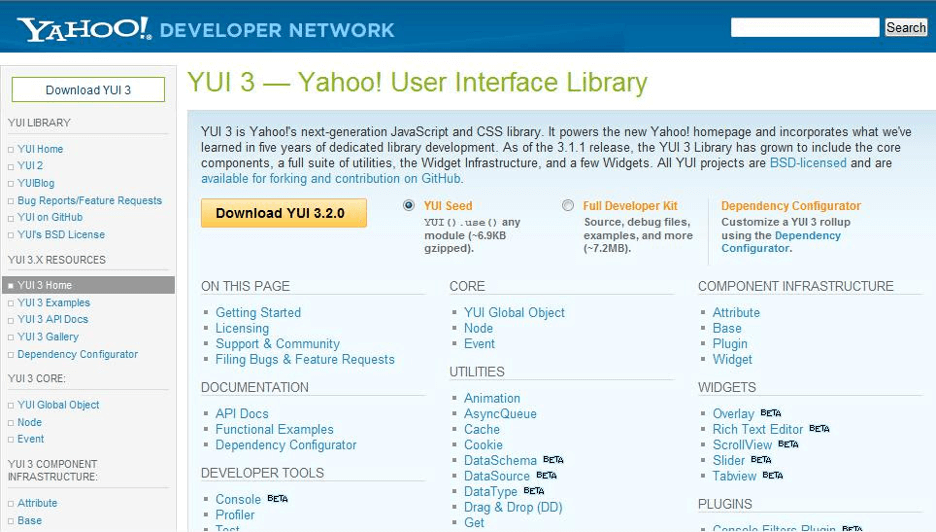This screenshot has width=936, height=532.
Task: Click the Yahoo! logo in header
Action: (x=84, y=29)
